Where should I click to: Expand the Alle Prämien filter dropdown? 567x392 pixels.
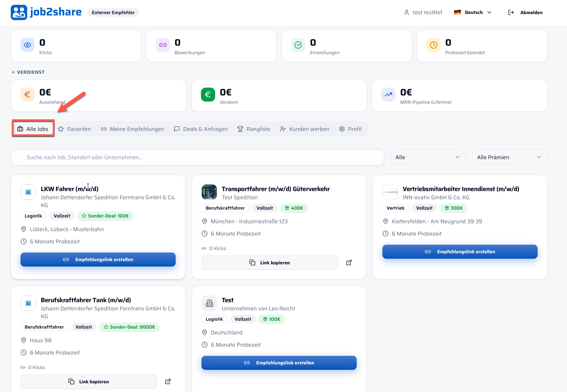point(510,157)
